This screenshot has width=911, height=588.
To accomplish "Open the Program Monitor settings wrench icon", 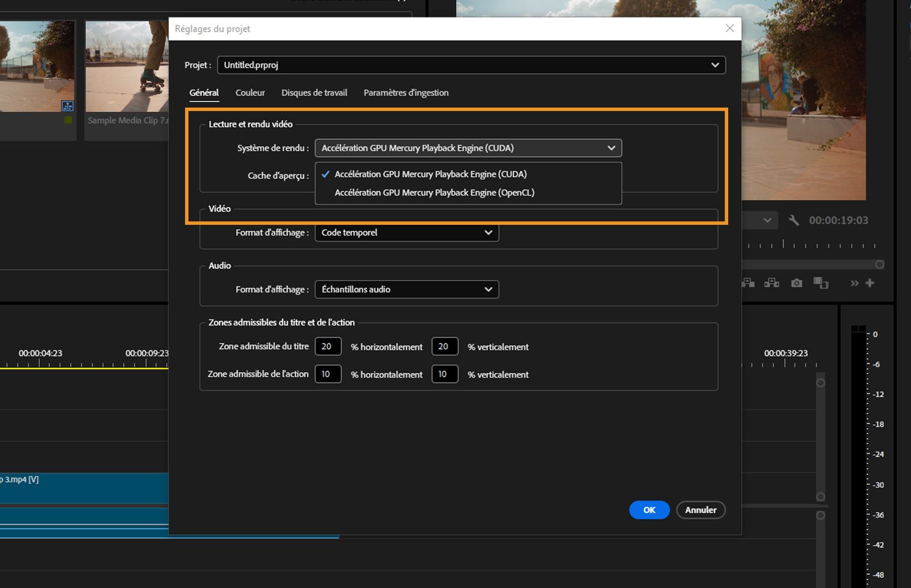I will (x=794, y=220).
